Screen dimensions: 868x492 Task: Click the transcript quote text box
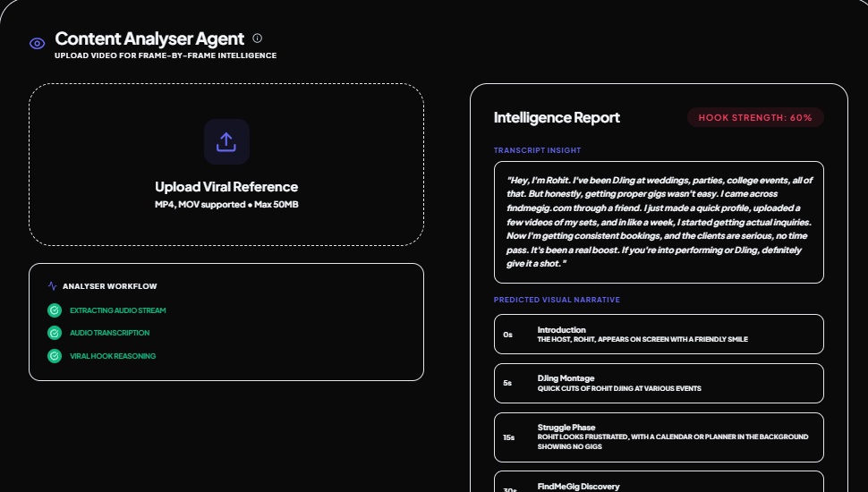pyautogui.click(x=658, y=222)
